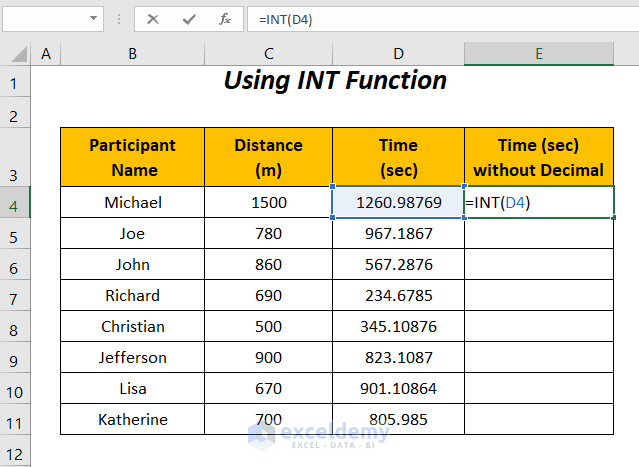Click the Enter checkmark formula icon
The height and width of the screenshot is (467, 639).
[x=189, y=18]
